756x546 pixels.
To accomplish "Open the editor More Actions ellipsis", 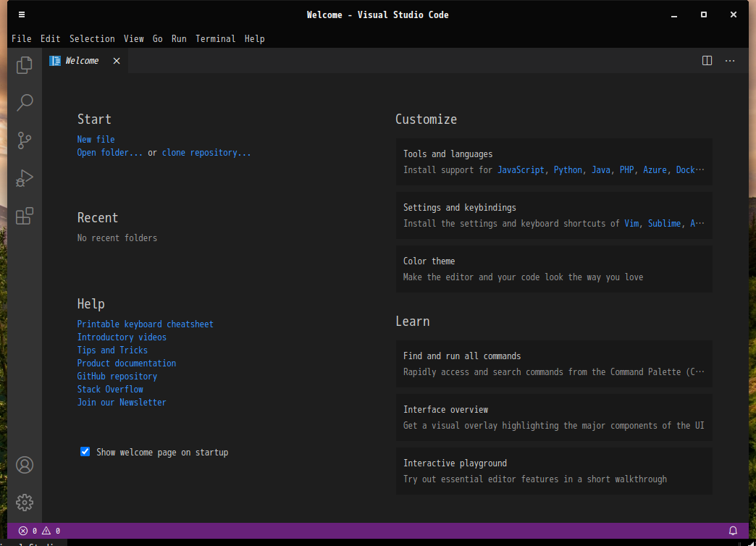I will click(730, 61).
